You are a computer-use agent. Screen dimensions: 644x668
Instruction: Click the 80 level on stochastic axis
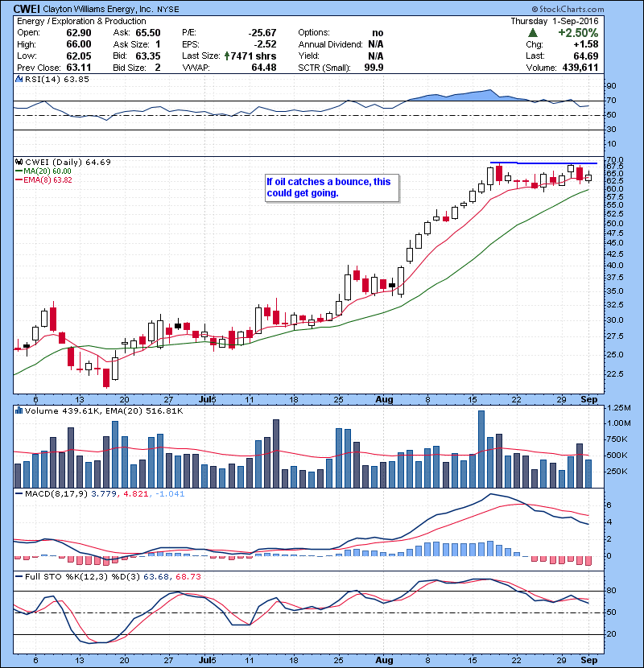[x=612, y=591]
